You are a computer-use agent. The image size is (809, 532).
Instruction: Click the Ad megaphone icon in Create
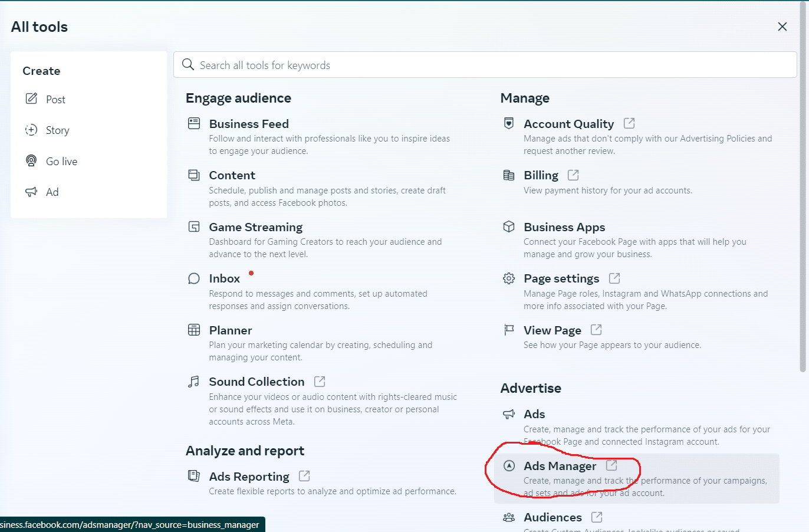(x=31, y=192)
